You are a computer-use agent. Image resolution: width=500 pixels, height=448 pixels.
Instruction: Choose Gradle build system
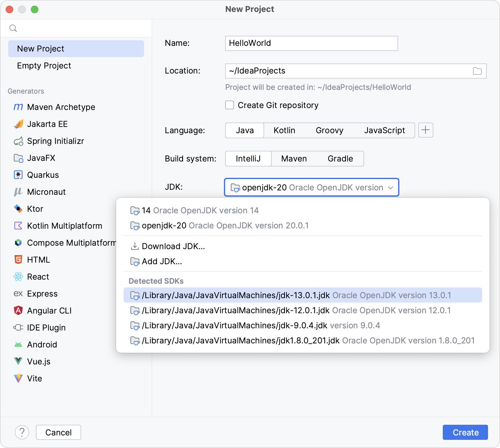340,159
